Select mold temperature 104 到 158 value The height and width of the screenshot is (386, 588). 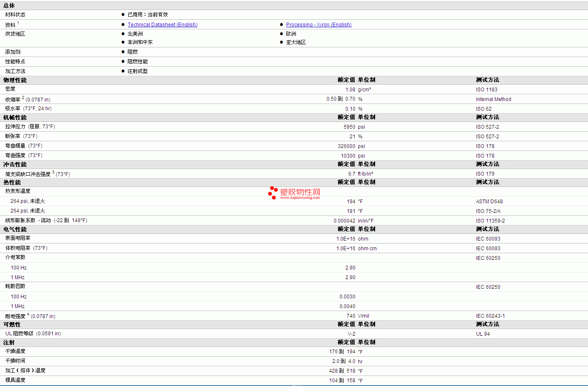[x=342, y=381]
